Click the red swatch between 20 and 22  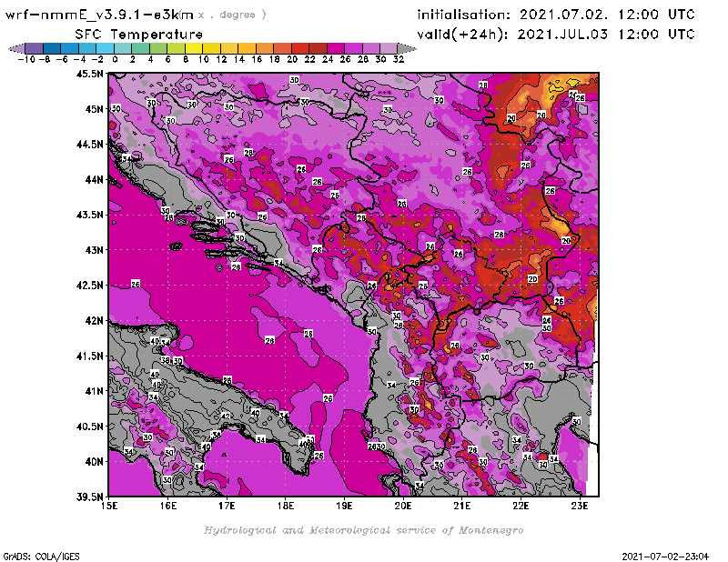click(300, 48)
